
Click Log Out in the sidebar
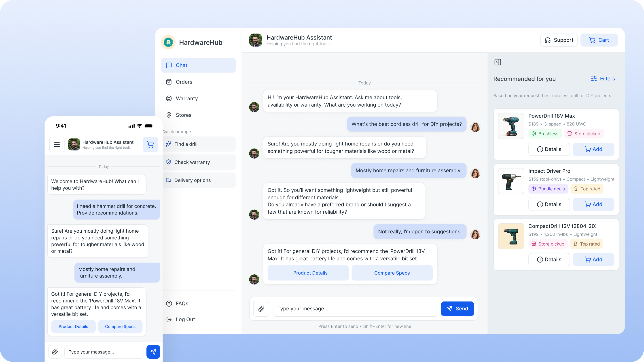(x=185, y=319)
